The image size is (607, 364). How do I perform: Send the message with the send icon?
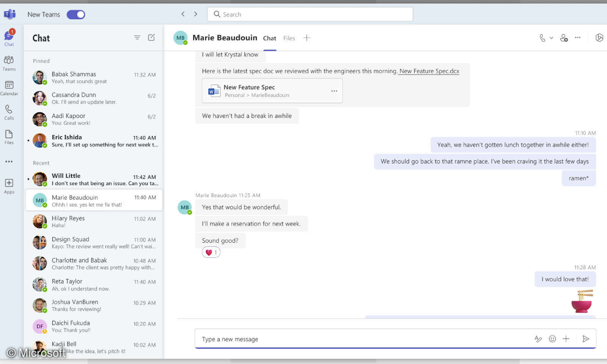(586, 339)
